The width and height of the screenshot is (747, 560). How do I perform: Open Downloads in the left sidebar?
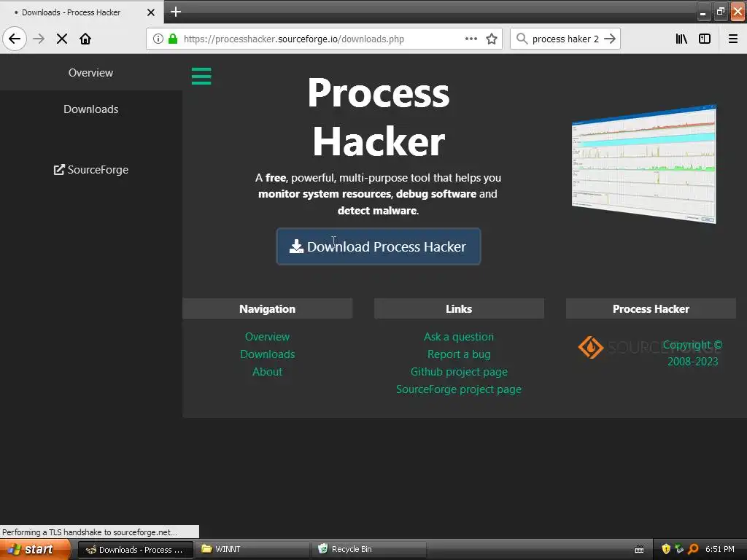click(91, 109)
